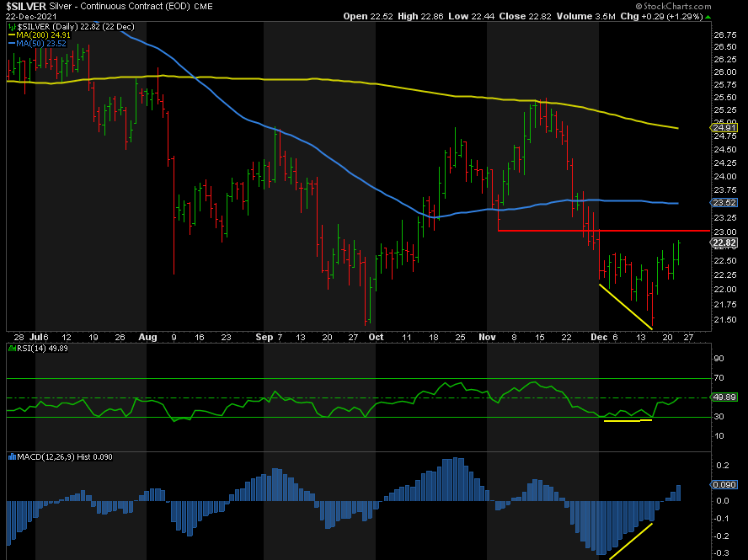
Task: Select the yellow 24.91 price tag on axis
Action: pos(724,127)
